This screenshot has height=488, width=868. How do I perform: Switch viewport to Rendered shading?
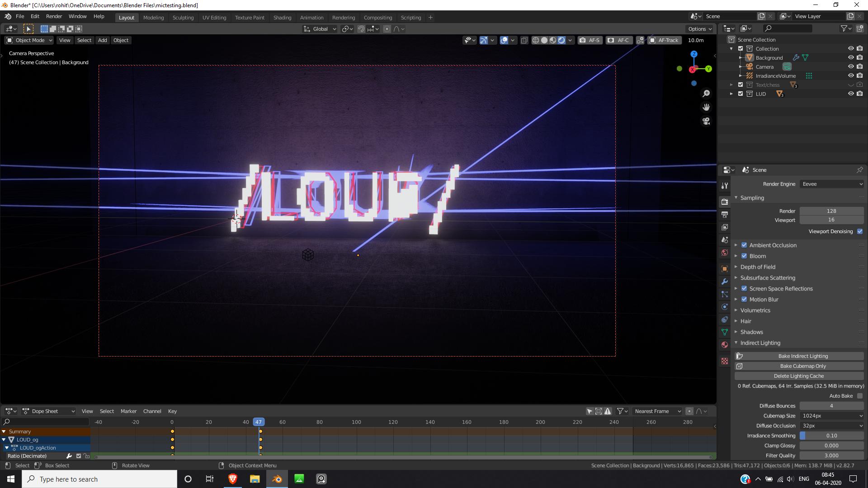[x=561, y=40]
